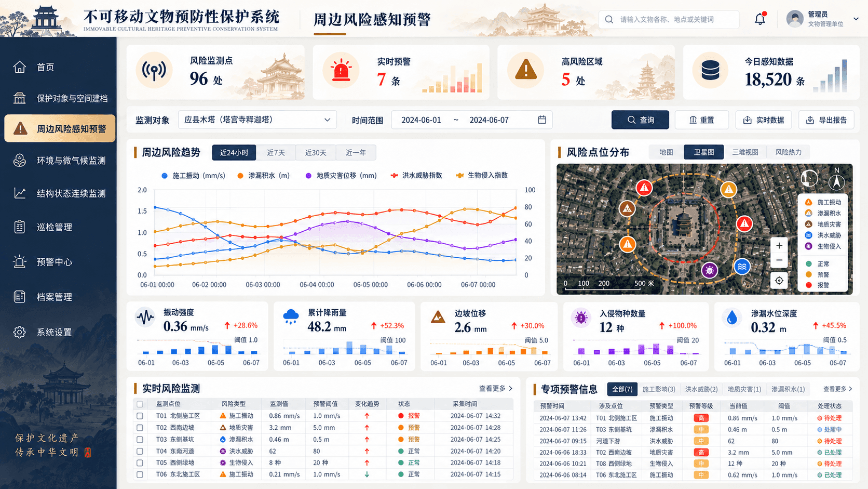The height and width of the screenshot is (489, 868).
Task: Click the brown geological hazard marker on map
Action: pyautogui.click(x=627, y=209)
